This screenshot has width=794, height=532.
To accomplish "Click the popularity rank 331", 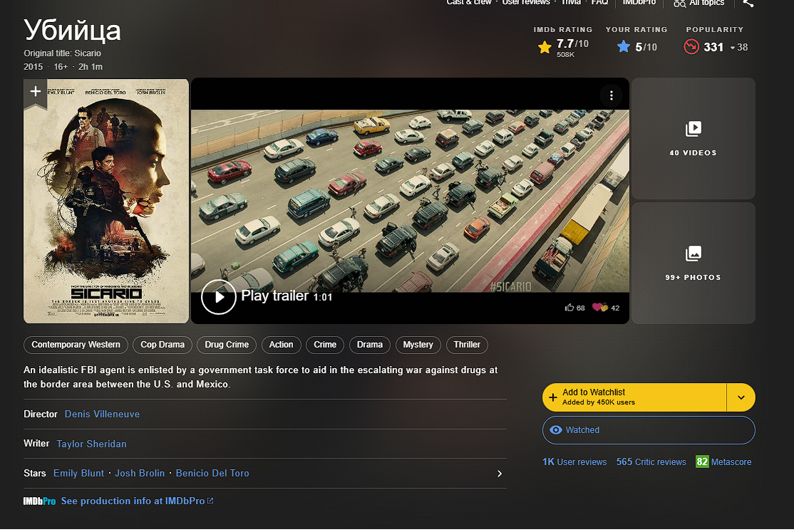I will tap(713, 48).
